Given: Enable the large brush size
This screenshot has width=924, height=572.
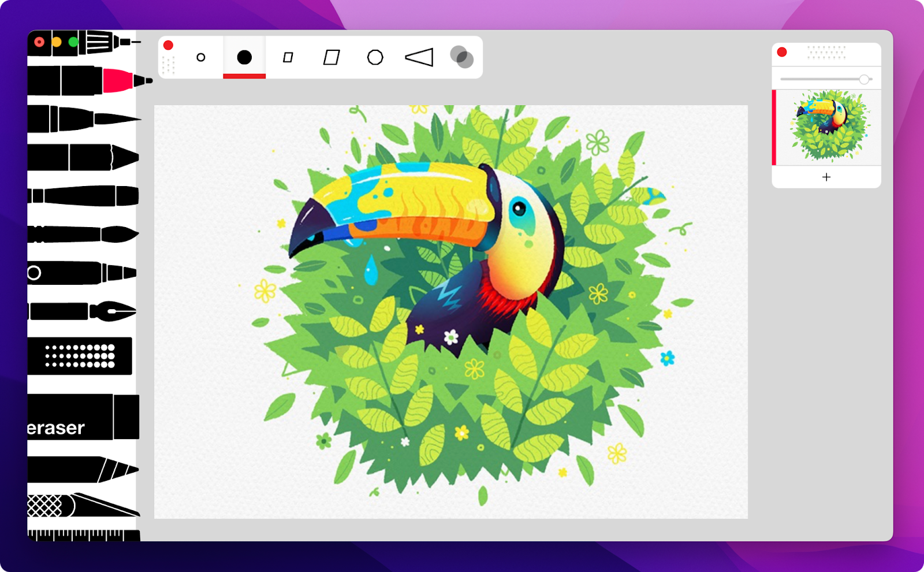Looking at the screenshot, I should 245,57.
